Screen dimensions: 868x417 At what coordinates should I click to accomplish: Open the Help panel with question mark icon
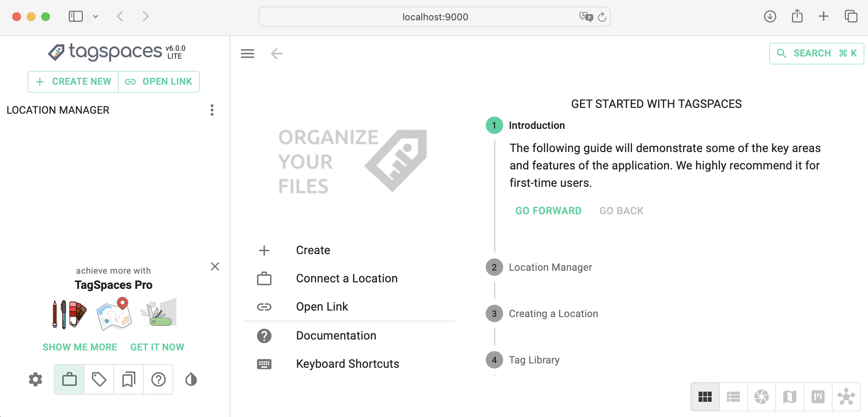tap(158, 379)
